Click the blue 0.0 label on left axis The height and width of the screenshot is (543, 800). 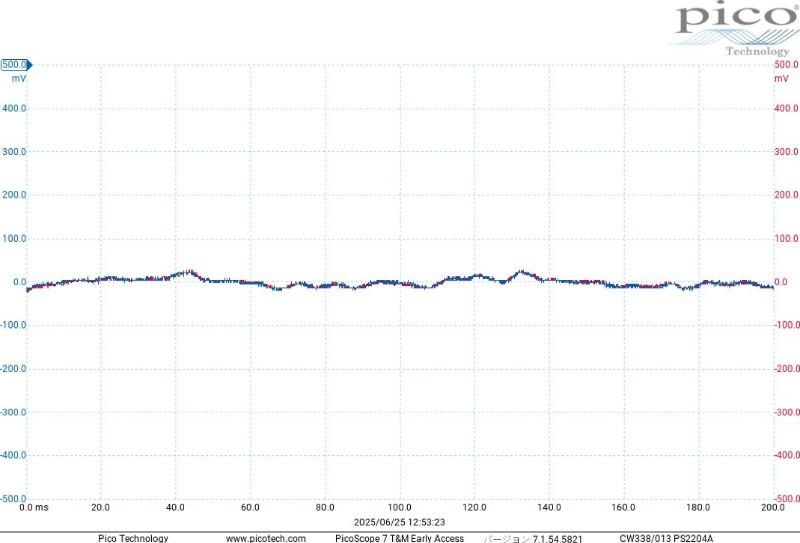pos(18,282)
